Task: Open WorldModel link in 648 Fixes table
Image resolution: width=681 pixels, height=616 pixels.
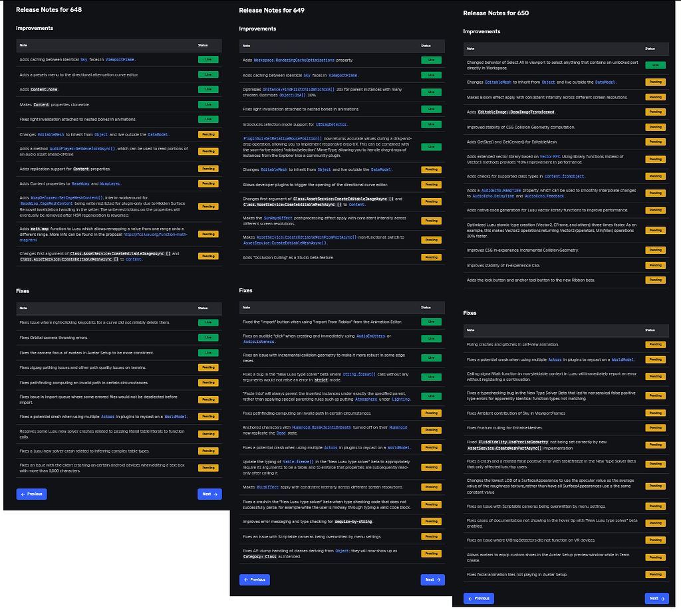Action: coord(176,417)
